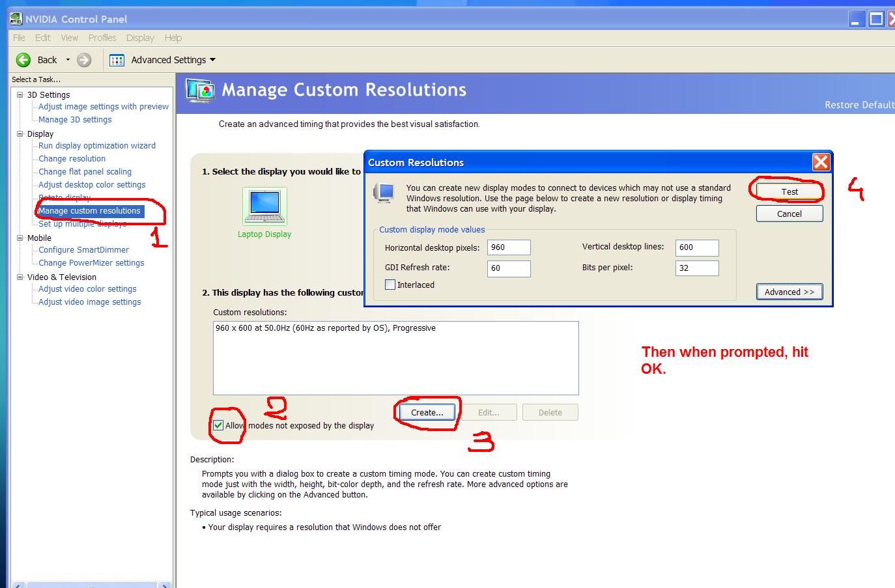This screenshot has height=588, width=895.
Task: Collapse the 3D Settings tree node
Action: tap(20, 94)
